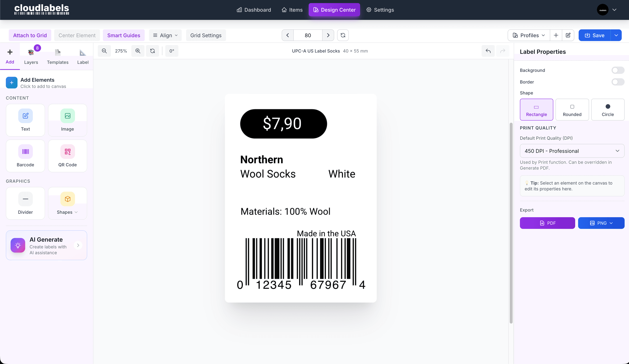
Task: Select the Circle shape option
Action: coord(607,110)
